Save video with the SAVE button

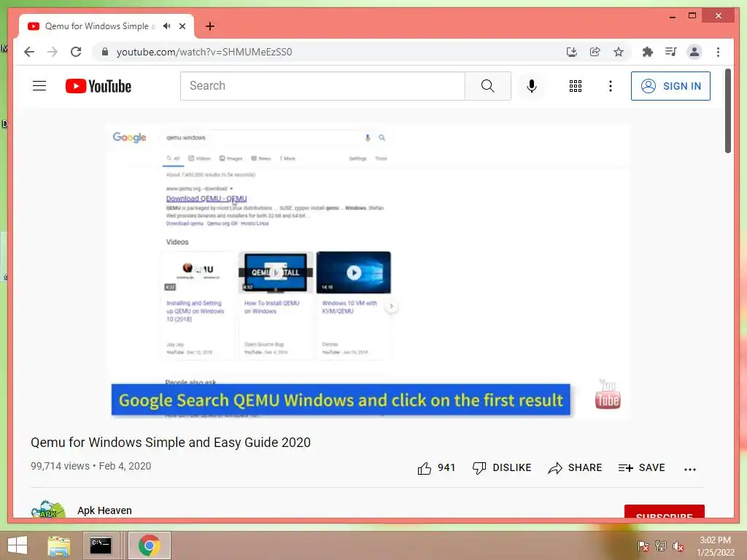pos(641,468)
